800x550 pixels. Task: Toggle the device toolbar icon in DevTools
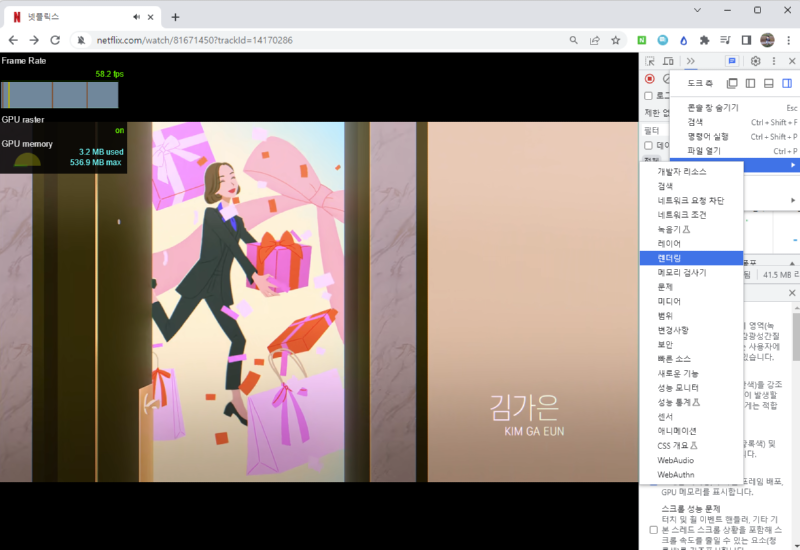pos(668,61)
